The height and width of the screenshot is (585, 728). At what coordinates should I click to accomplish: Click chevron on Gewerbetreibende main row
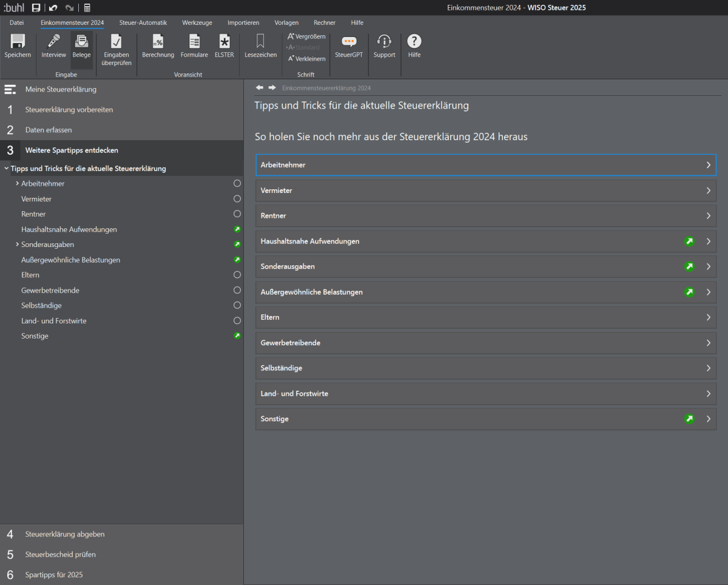(708, 343)
